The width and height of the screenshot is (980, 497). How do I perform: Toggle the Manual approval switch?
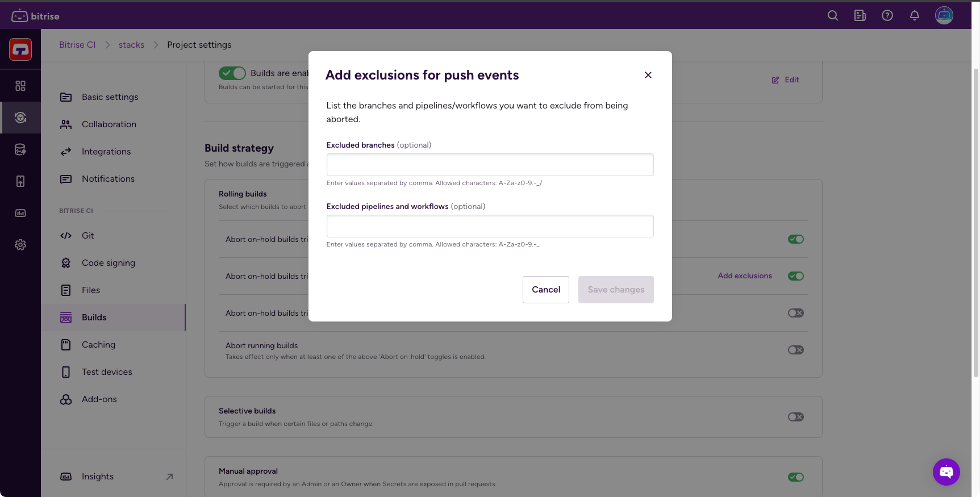pos(796,477)
